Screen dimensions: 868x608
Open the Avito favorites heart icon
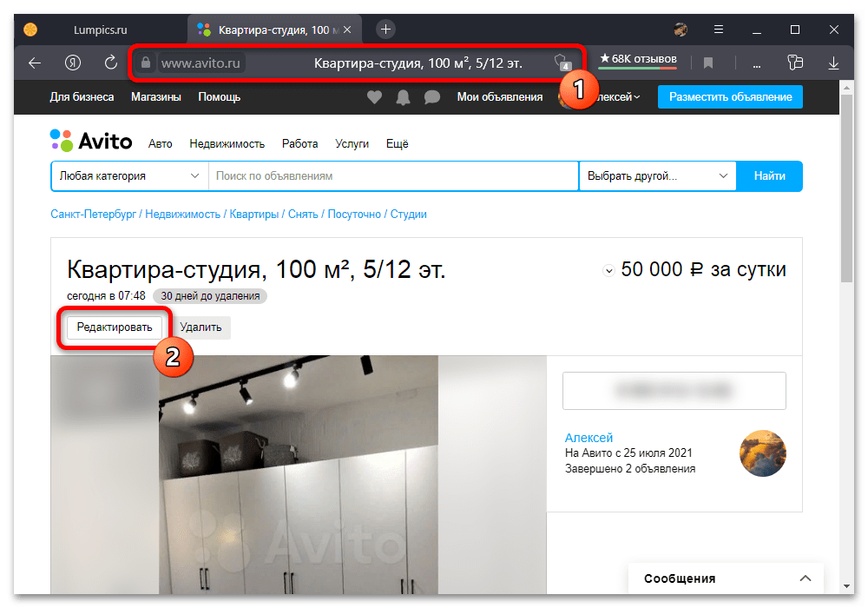(375, 97)
